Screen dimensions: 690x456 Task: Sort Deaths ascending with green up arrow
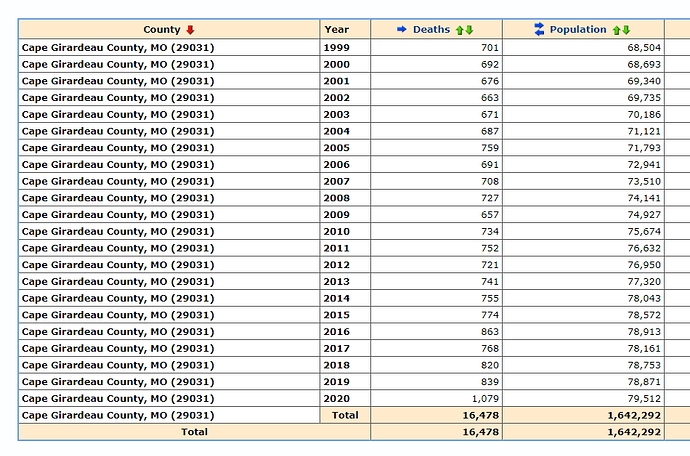click(x=460, y=30)
